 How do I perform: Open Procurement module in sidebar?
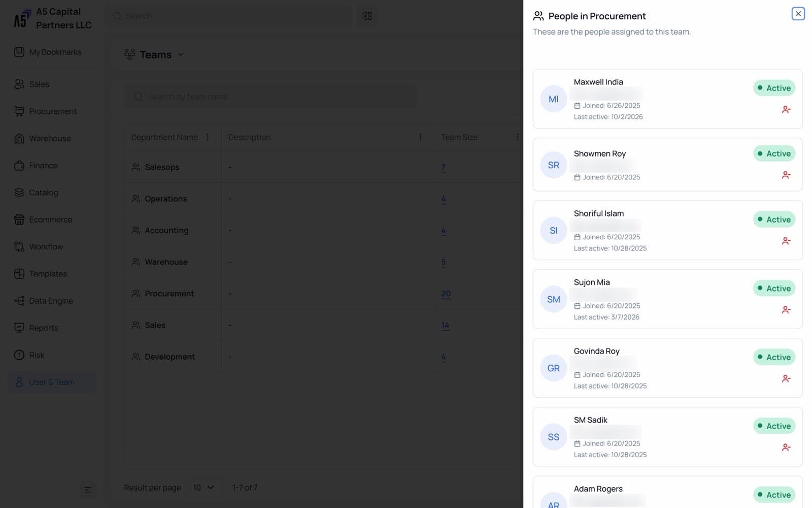51,111
